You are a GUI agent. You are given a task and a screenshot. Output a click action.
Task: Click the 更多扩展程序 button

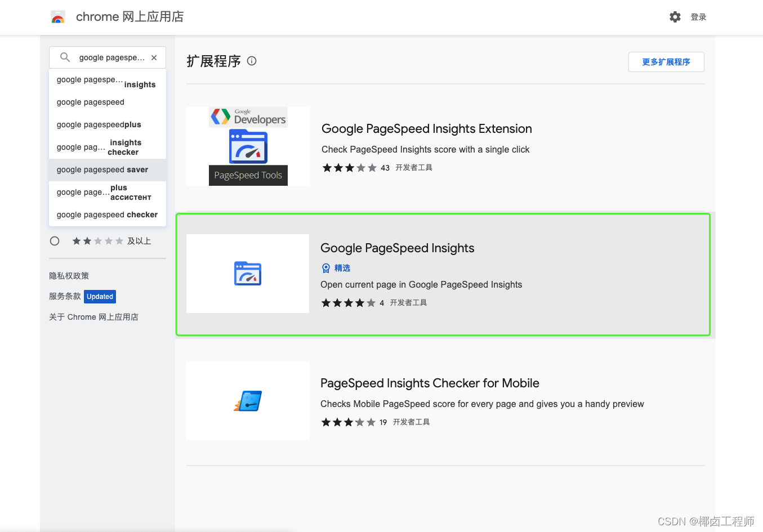(x=666, y=62)
